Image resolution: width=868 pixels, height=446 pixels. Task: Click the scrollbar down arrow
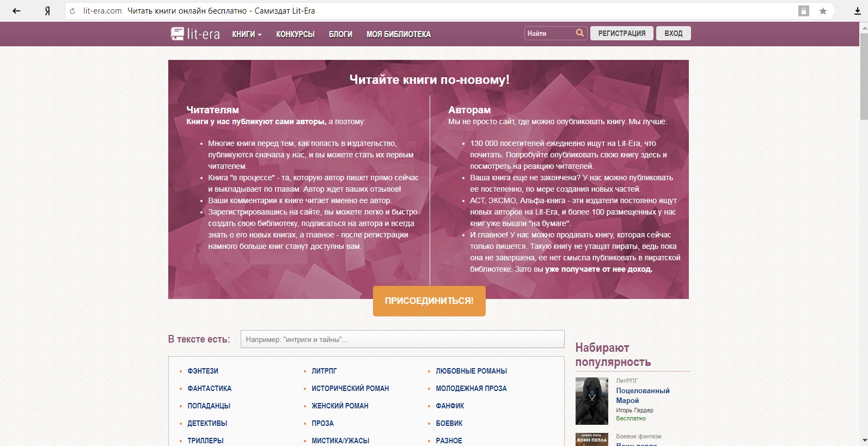pos(864,440)
